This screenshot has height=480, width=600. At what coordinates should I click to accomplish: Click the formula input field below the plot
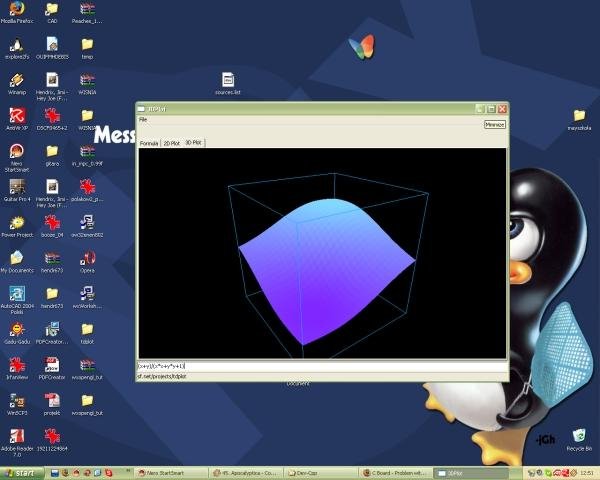[x=320, y=366]
